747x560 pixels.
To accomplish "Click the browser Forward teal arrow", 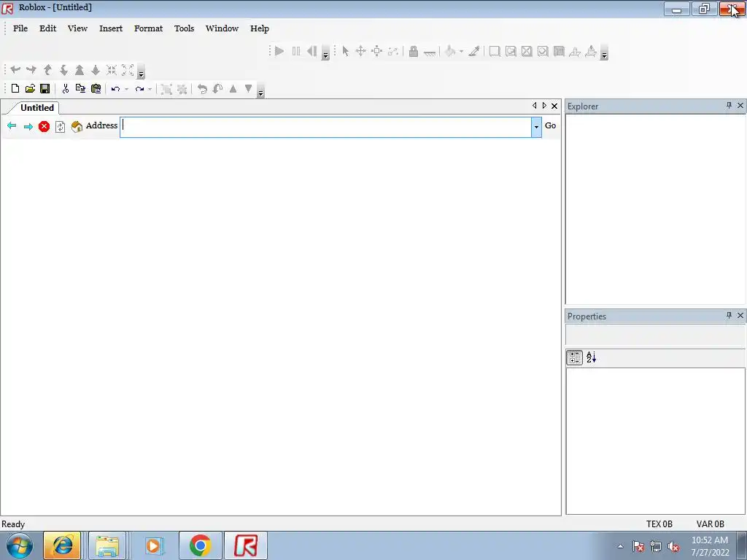I will [28, 126].
